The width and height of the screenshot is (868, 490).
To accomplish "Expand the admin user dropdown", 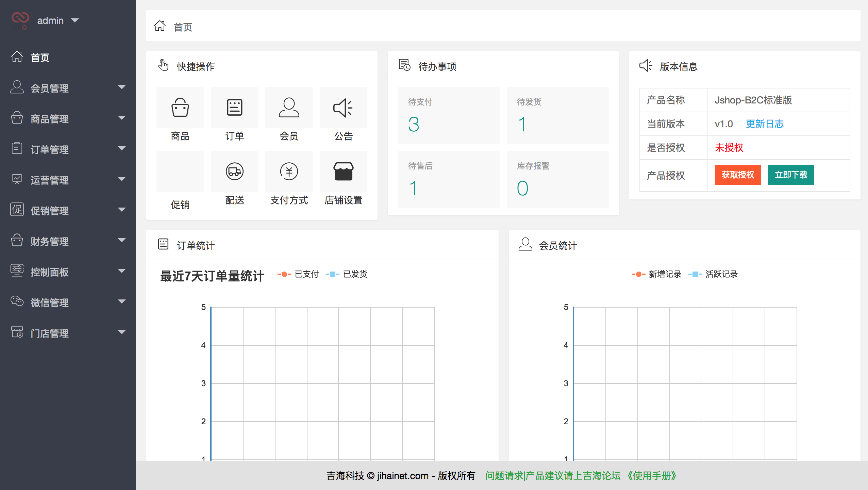I will pos(58,20).
